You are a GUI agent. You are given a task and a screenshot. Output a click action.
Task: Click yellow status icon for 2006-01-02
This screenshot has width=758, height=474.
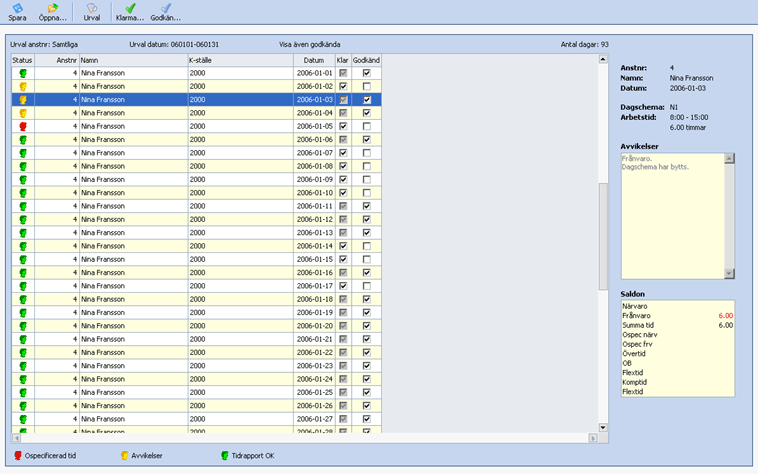[23, 86]
